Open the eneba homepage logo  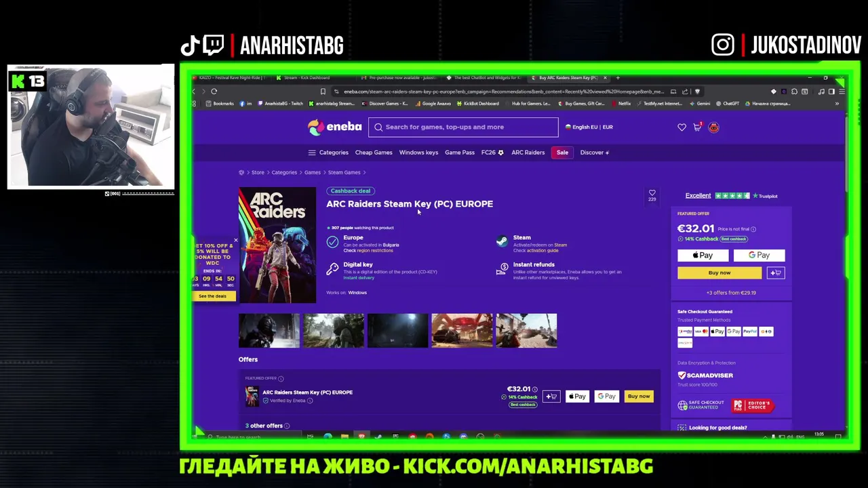(334, 127)
